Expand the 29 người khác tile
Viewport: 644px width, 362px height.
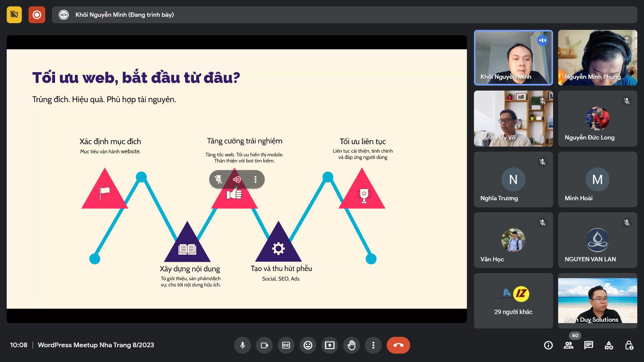[x=513, y=301]
